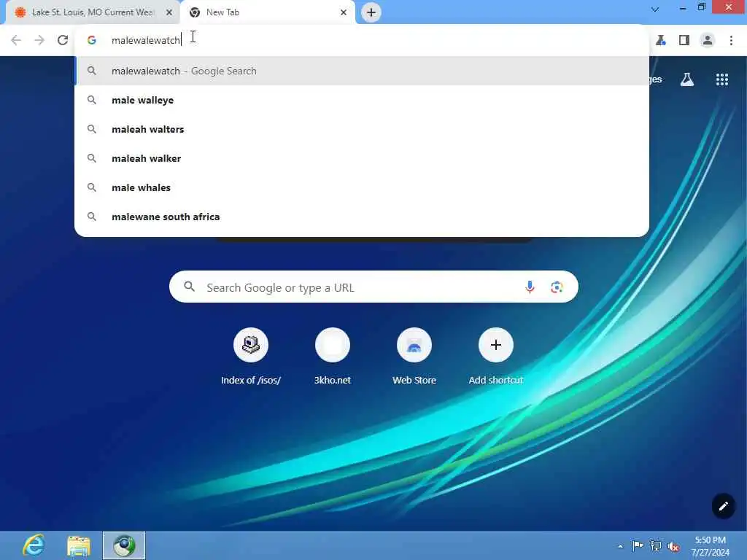Toggle the side panel icon

click(x=684, y=40)
